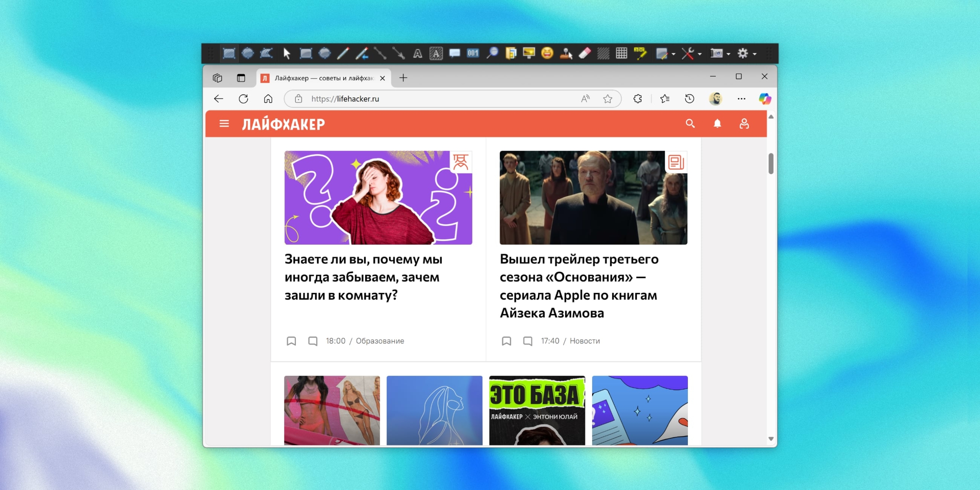This screenshot has height=490, width=980.
Task: Open browser History panel
Action: coord(689,99)
